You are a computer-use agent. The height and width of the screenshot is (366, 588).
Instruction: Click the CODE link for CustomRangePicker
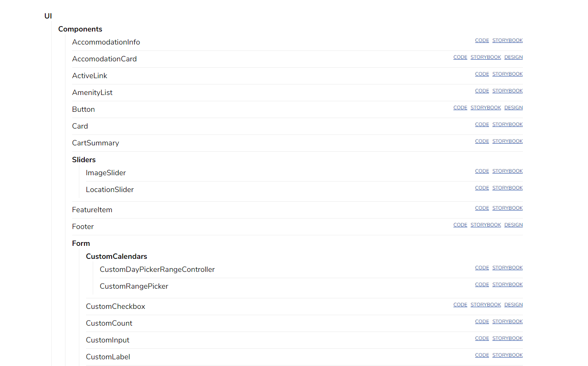(x=482, y=284)
